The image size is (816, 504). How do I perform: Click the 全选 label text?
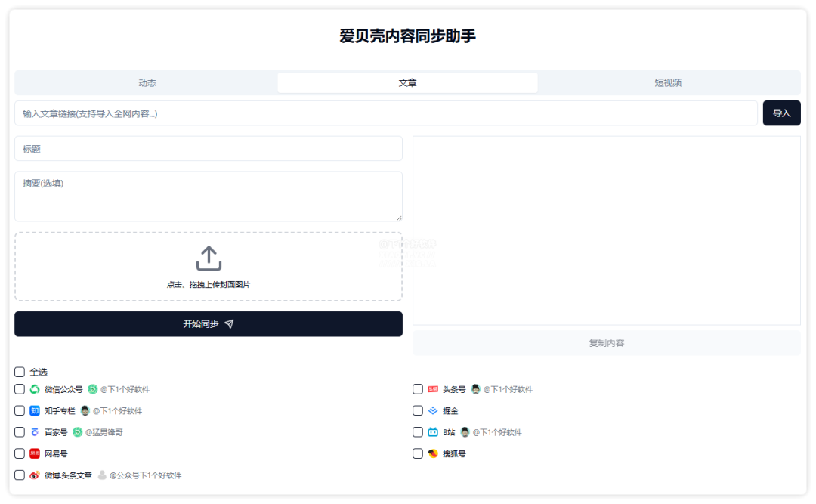[x=39, y=372]
